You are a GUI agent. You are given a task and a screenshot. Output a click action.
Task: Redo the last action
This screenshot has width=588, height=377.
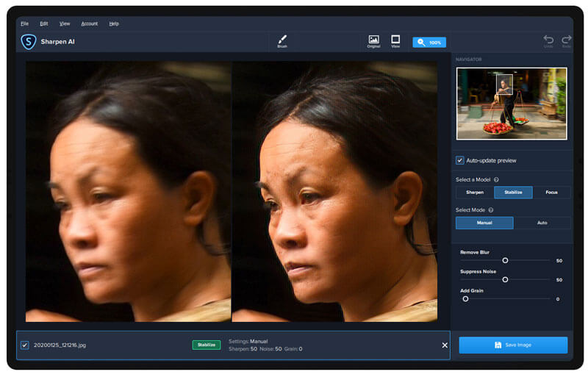coord(566,41)
